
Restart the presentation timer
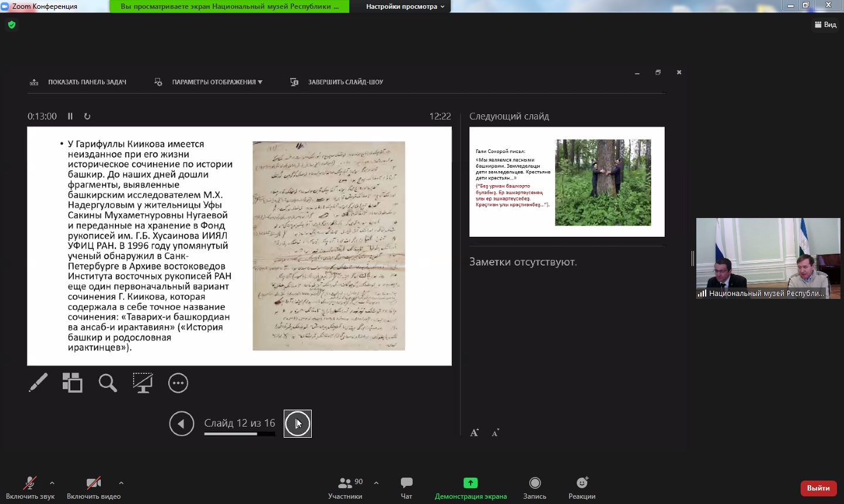(x=87, y=117)
